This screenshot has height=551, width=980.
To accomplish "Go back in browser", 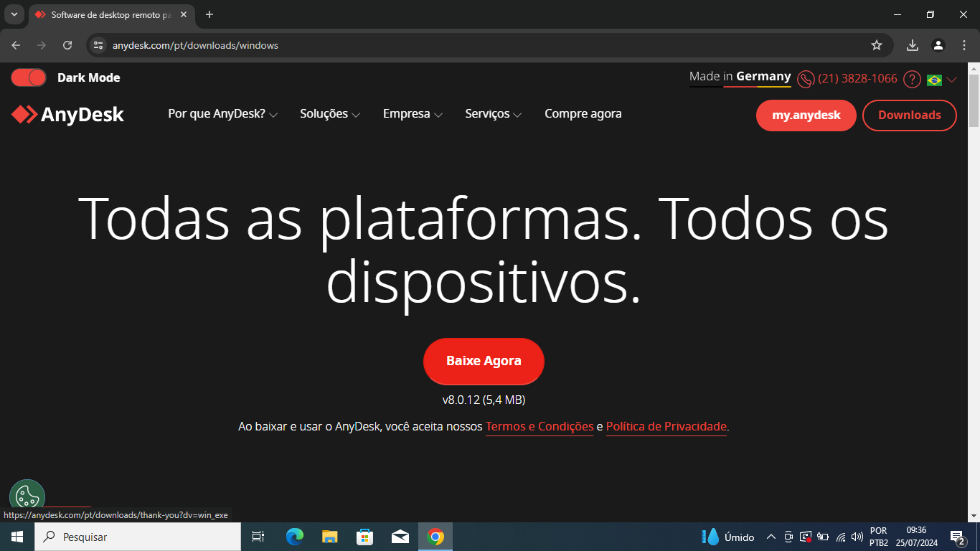I will pos(16,45).
